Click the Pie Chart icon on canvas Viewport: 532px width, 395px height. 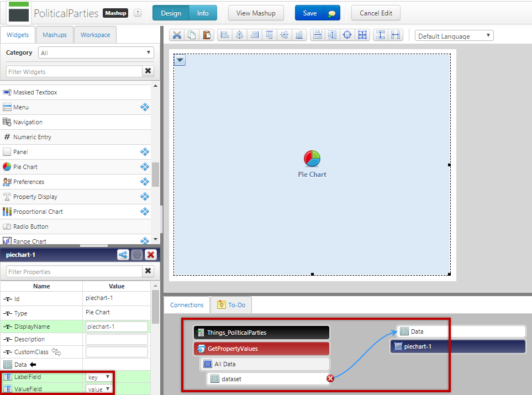click(x=312, y=159)
